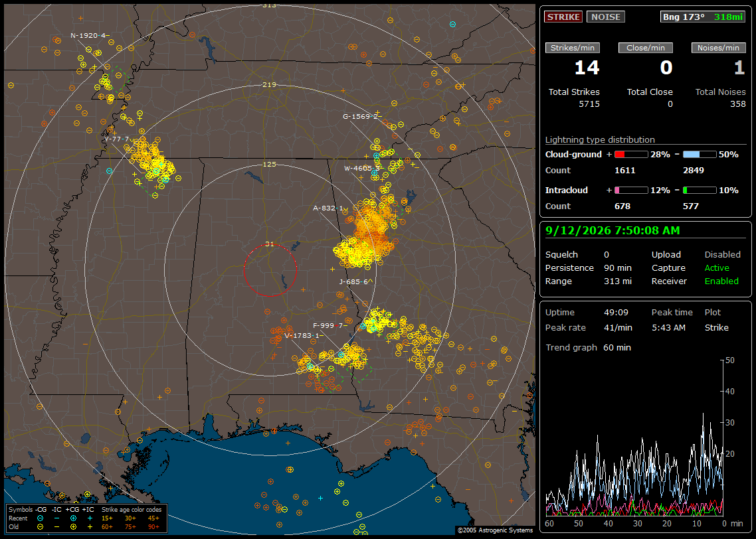Click storm cell label Y-77-7
Viewport: 756px width, 539px height.
coord(117,139)
